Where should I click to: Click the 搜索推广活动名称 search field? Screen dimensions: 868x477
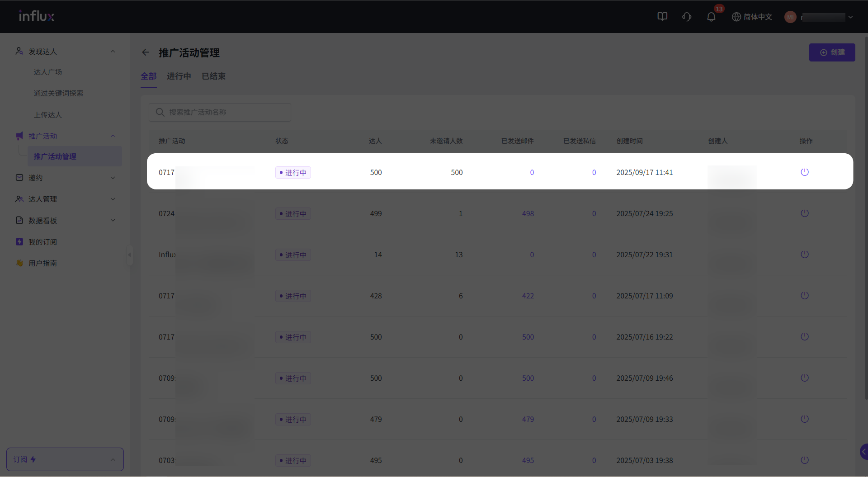[x=220, y=112]
